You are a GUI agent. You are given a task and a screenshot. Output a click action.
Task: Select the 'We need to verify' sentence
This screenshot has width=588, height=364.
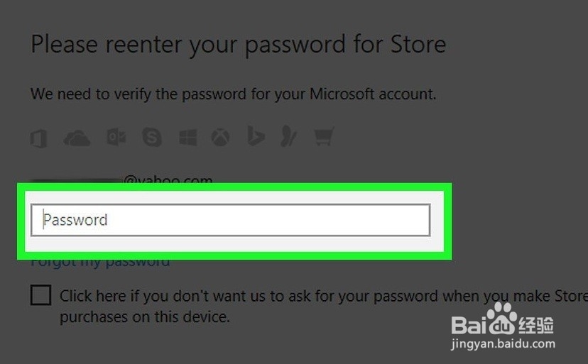pos(233,94)
